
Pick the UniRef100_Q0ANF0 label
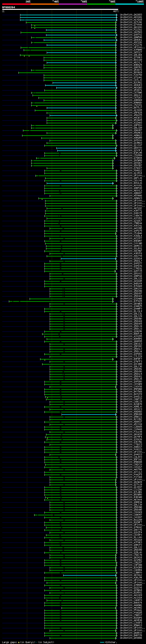pyautogui.click(x=131, y=309)
